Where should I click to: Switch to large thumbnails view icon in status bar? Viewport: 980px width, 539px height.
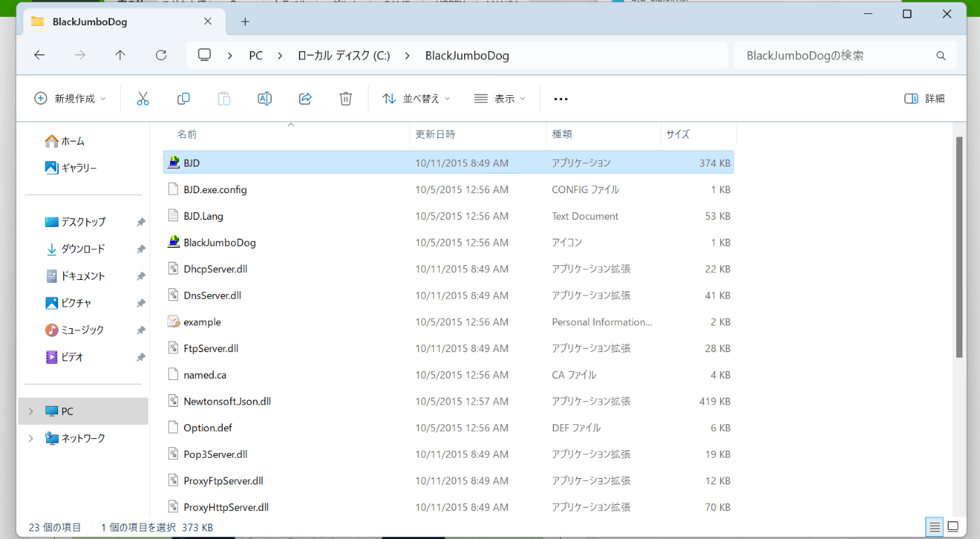coord(953,526)
